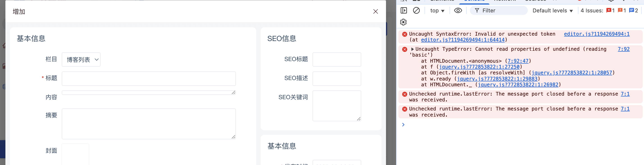Open the editor.js?1194269494:1:64414 link
The width and height of the screenshot is (644, 165).
click(463, 40)
